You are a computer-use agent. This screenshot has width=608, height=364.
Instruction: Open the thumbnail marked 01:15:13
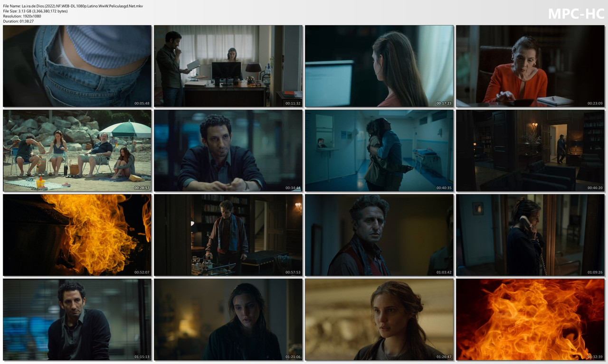click(x=77, y=319)
